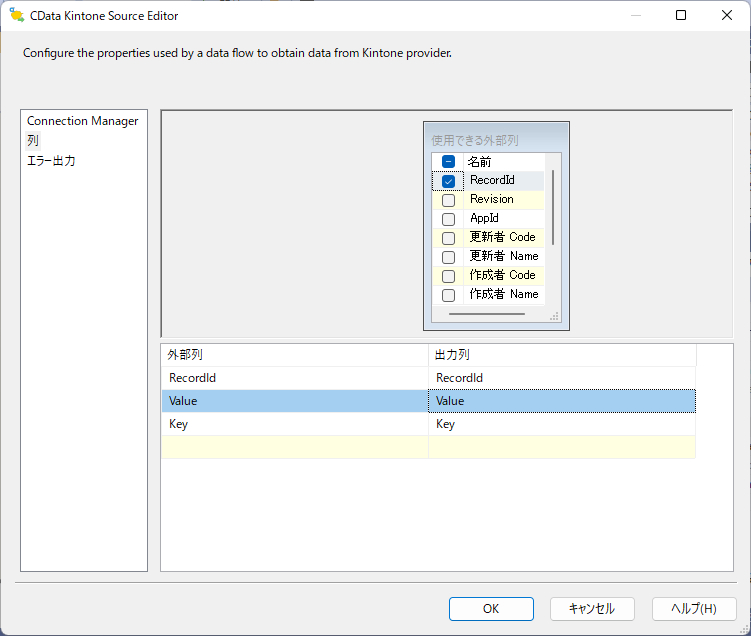
Task: Select Key in 外部列 column
Action: (x=295, y=424)
